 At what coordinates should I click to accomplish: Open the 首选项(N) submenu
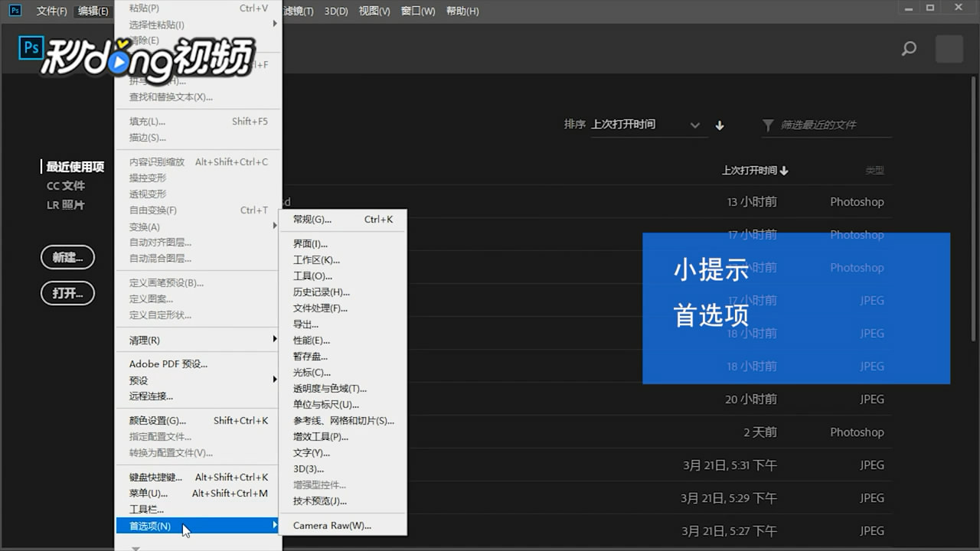pos(198,526)
